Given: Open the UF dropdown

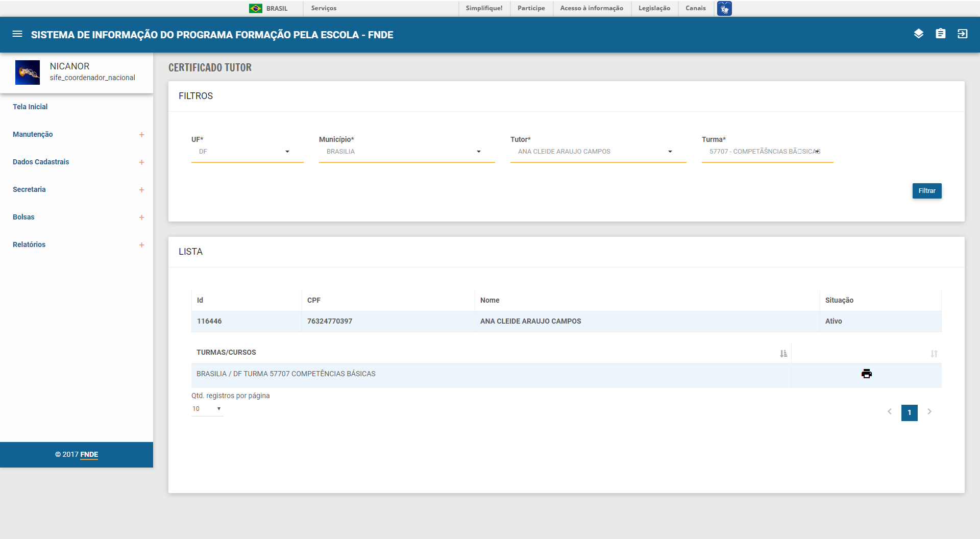Looking at the screenshot, I should (x=247, y=152).
